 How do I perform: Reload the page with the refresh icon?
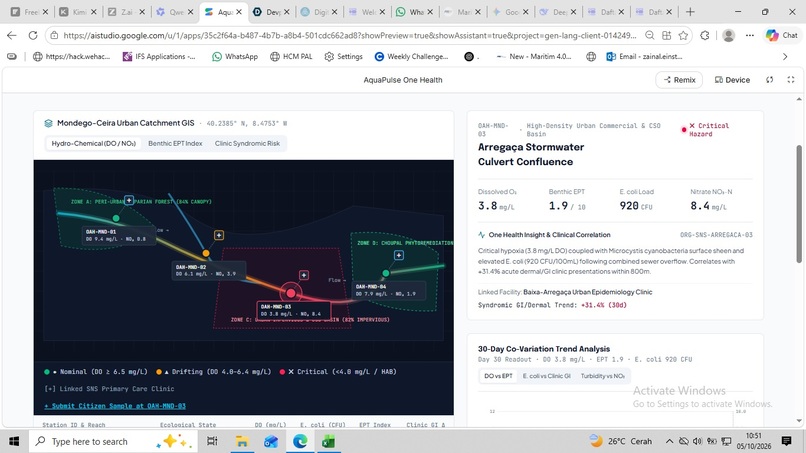tap(33, 35)
